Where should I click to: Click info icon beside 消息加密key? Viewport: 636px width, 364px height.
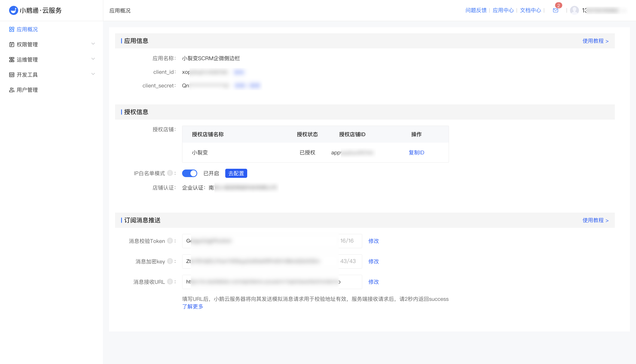[x=170, y=261]
